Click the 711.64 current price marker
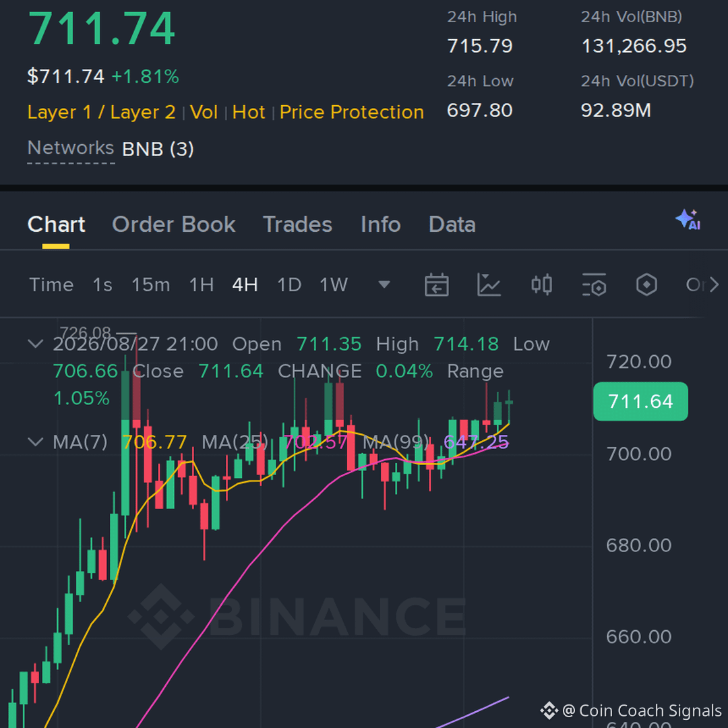This screenshot has width=728, height=728. click(x=641, y=402)
